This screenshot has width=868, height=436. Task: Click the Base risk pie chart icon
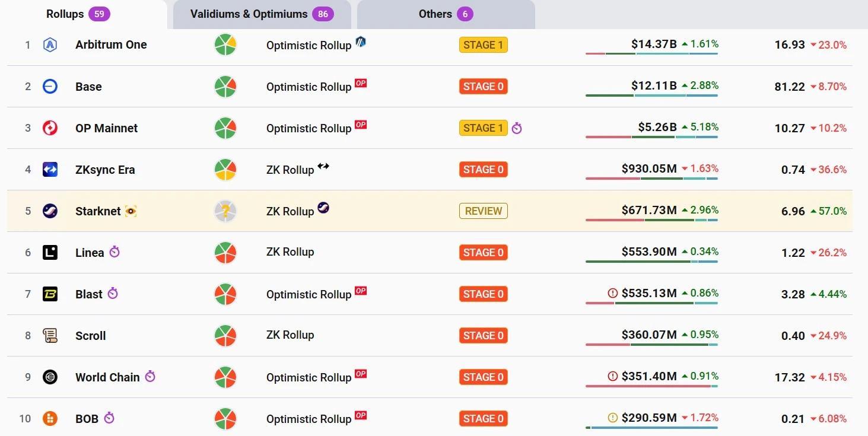tap(225, 87)
